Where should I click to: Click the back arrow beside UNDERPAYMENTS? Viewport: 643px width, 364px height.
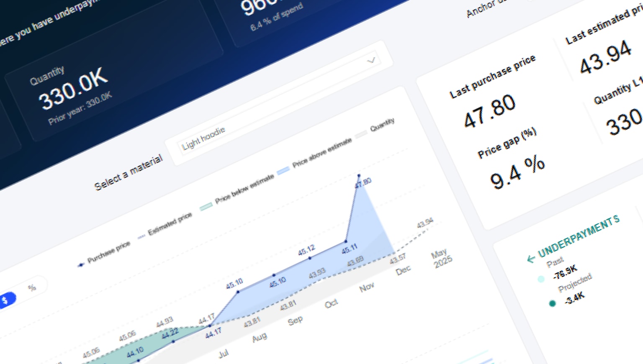coord(531,259)
